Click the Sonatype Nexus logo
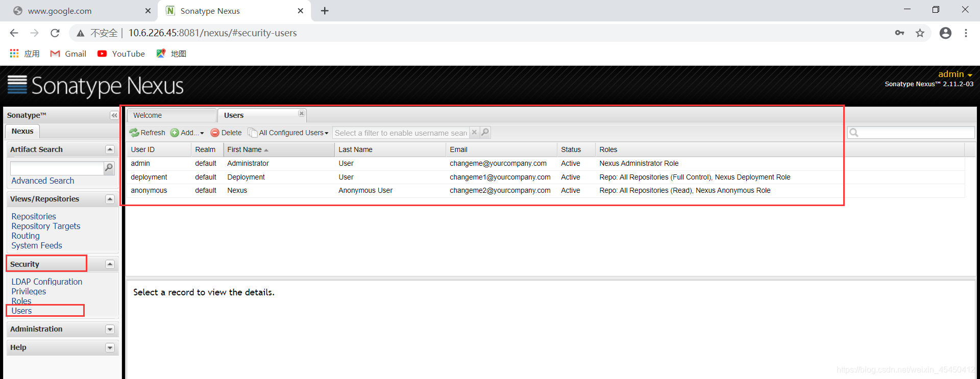 pos(95,86)
